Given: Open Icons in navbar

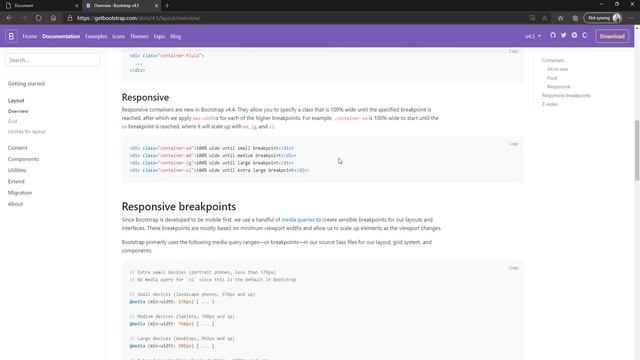Looking at the screenshot, I should point(118,36).
